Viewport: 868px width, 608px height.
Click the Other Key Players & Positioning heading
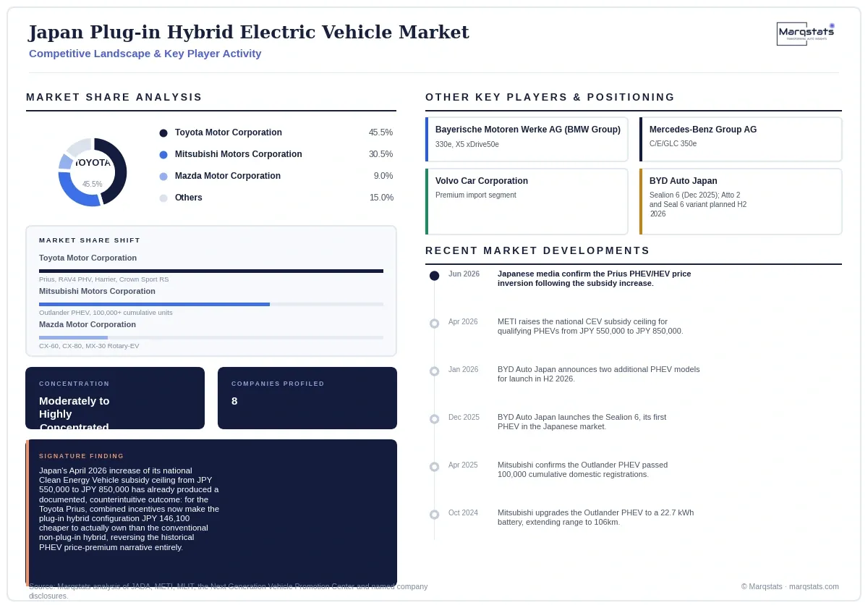pyautogui.click(x=550, y=97)
